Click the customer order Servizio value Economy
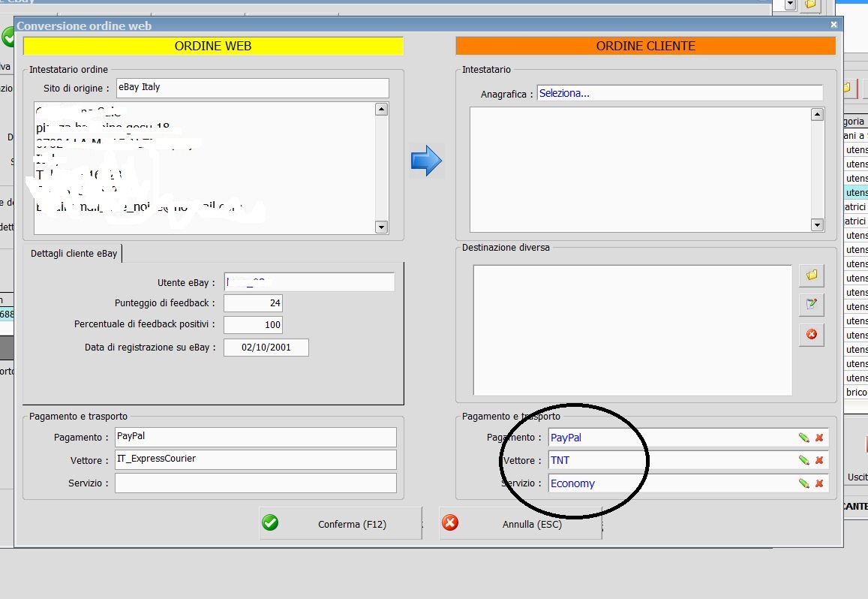 tap(572, 483)
